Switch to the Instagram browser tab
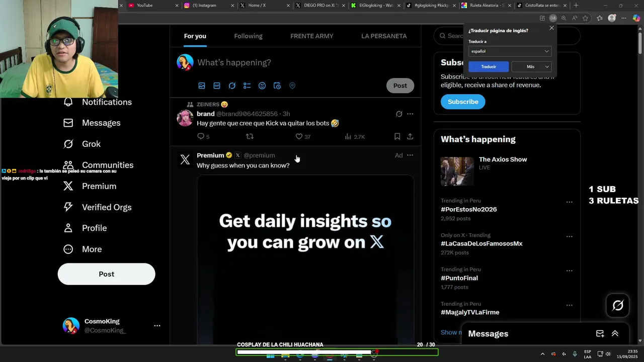644x362 pixels. click(208, 6)
